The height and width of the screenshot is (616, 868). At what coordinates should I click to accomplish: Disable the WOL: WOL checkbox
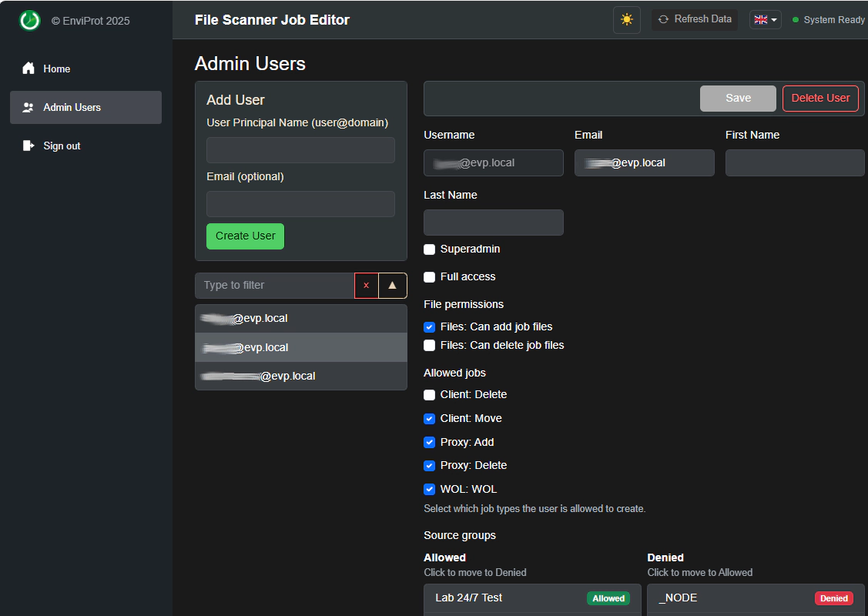click(x=430, y=490)
